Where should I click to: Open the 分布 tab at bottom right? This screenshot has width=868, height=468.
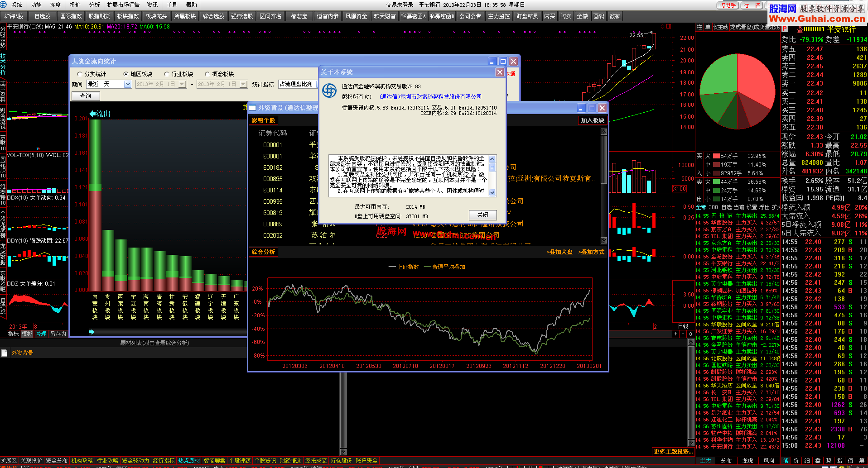pyautogui.click(x=727, y=460)
